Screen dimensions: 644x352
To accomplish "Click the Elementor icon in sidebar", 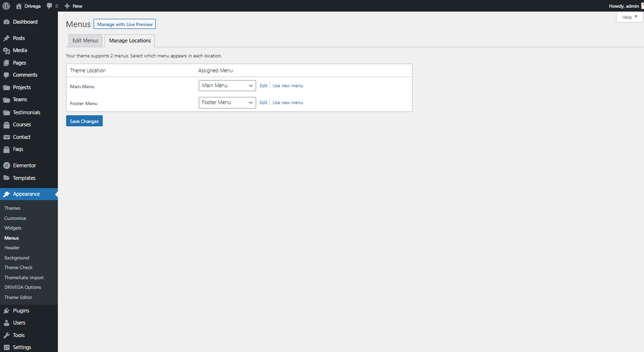I will (6, 165).
